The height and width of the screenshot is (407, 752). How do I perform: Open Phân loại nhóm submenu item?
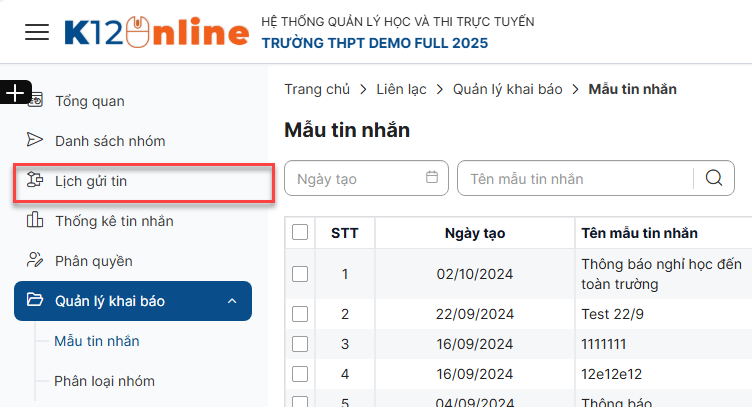coord(104,381)
